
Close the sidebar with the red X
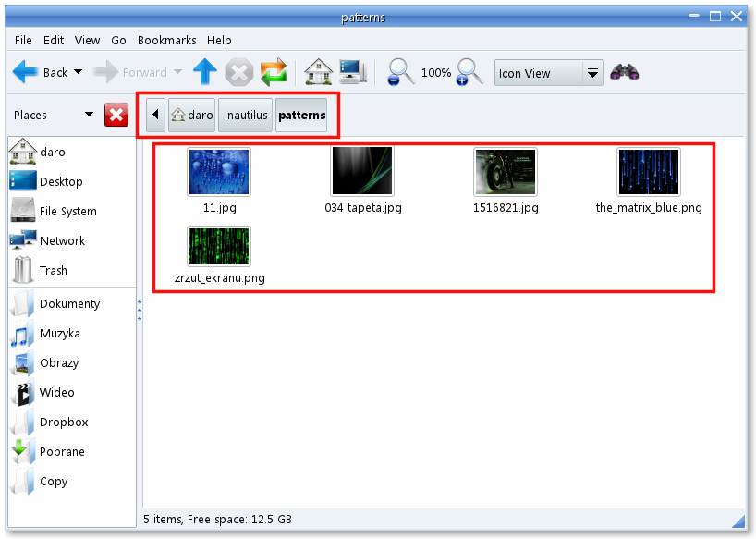coord(116,115)
